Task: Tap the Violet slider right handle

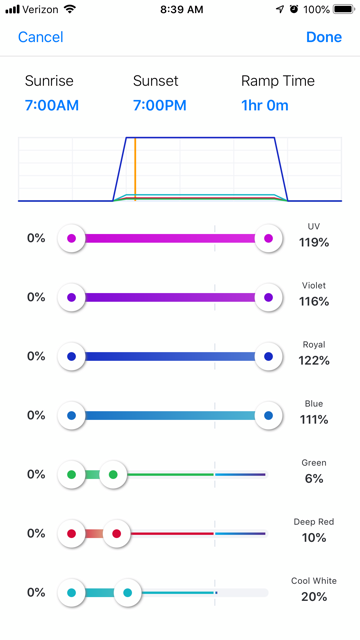Action: (x=268, y=297)
